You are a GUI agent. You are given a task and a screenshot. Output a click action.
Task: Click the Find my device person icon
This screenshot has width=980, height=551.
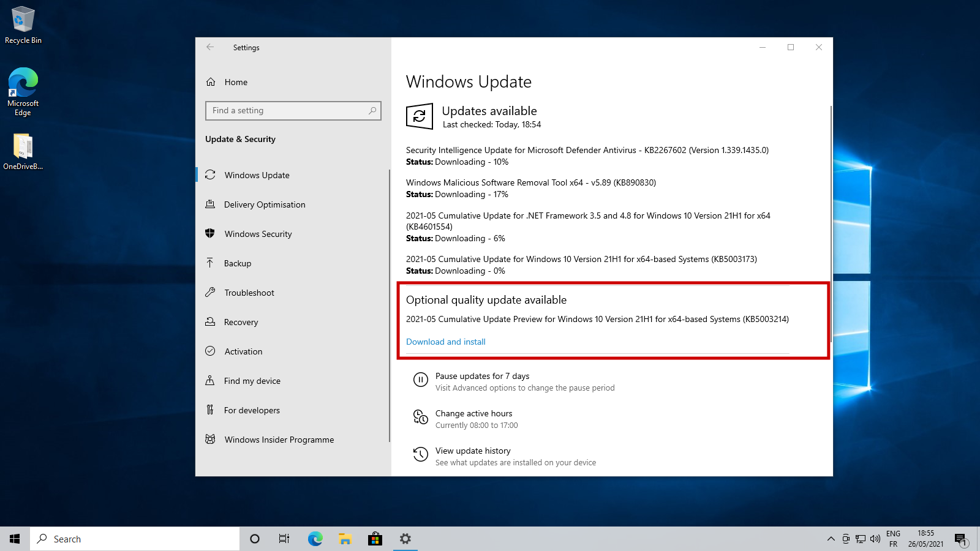tap(210, 380)
